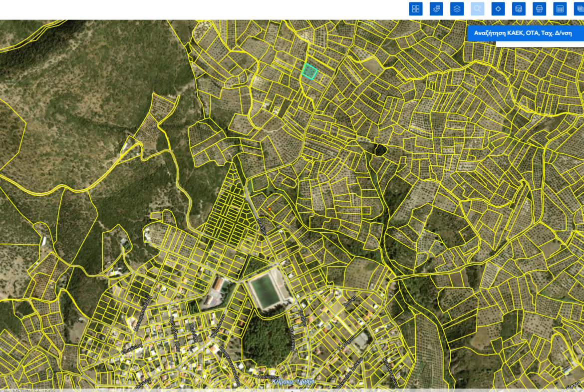
Task: Open the add data database icon
Action: [x=519, y=9]
